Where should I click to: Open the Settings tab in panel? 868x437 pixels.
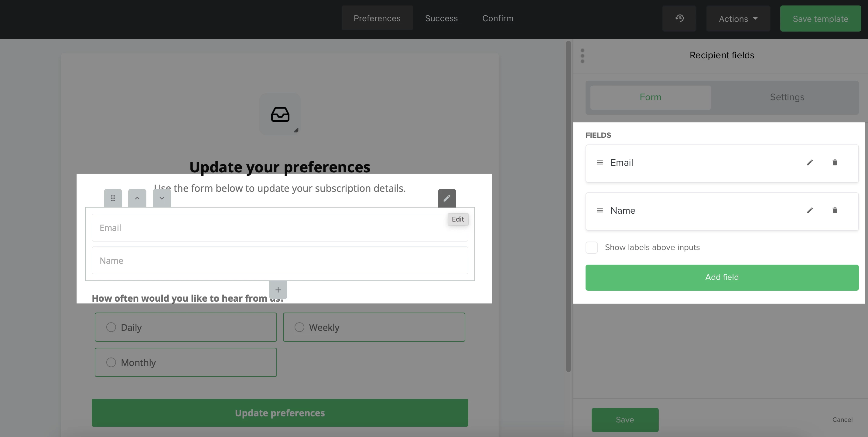tap(787, 97)
